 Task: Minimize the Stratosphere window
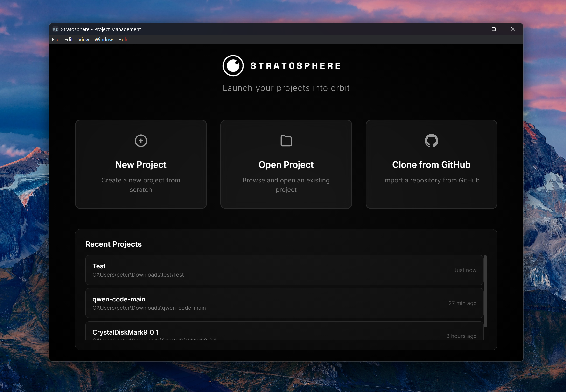click(x=474, y=29)
